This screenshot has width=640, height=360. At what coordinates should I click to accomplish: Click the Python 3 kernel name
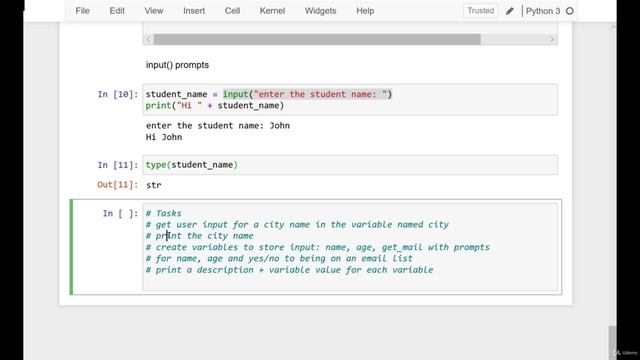coord(543,11)
